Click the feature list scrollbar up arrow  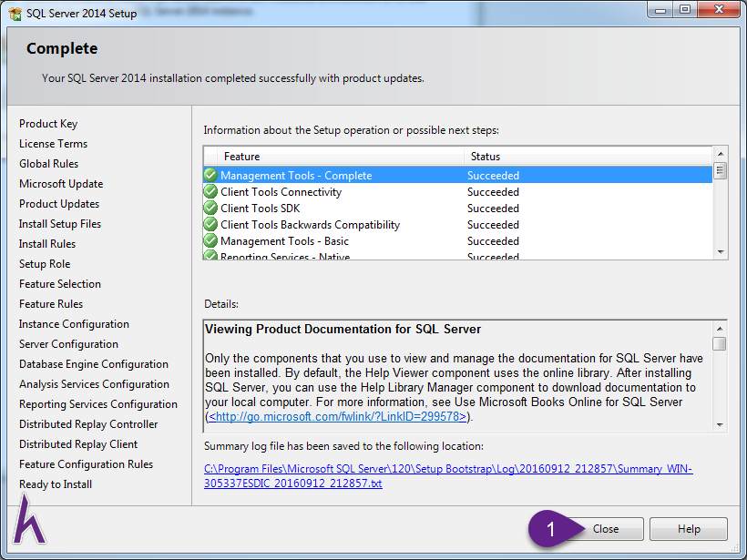coord(721,154)
